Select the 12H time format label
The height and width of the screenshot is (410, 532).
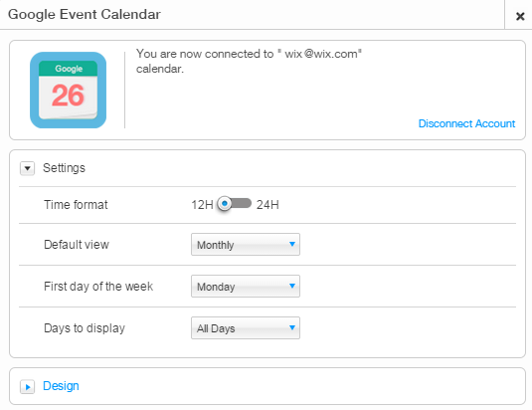tap(202, 205)
